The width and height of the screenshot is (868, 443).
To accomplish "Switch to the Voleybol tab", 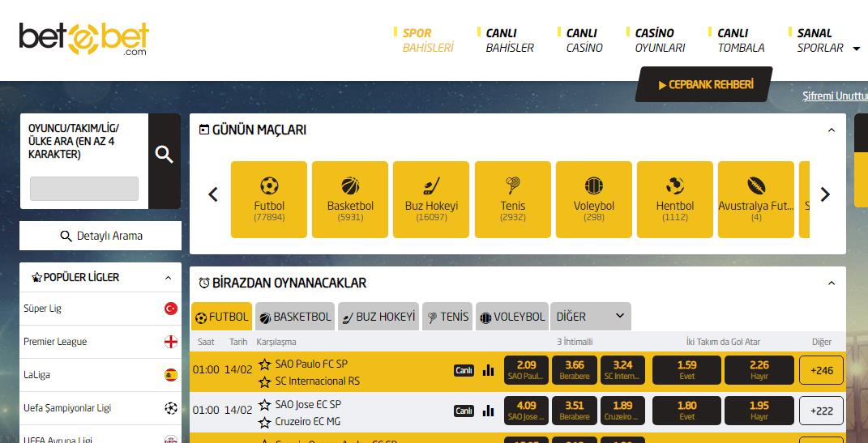I will pos(512,317).
